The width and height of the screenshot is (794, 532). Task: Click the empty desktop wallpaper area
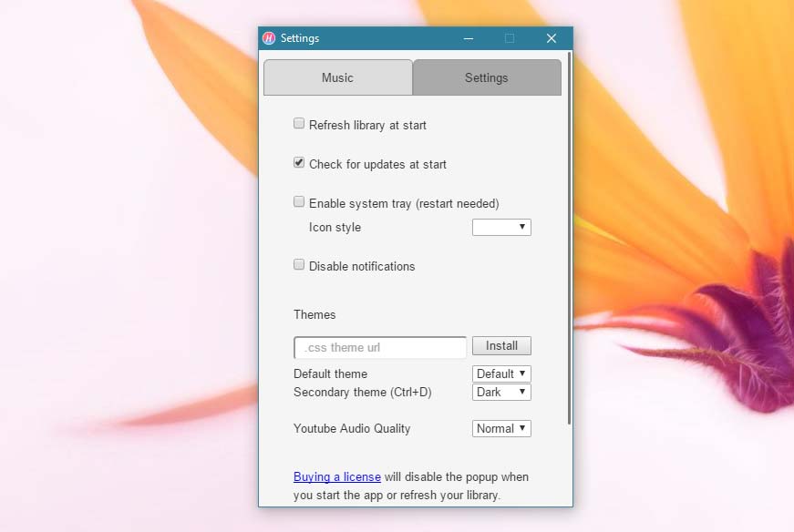[x=109, y=273]
